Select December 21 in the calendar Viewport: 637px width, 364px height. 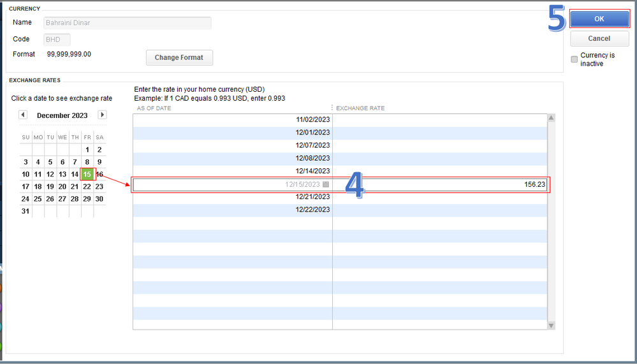coord(75,187)
